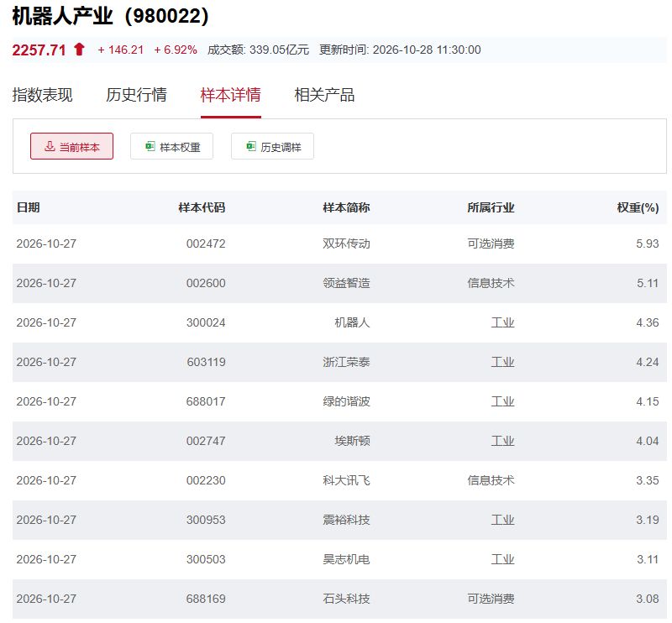Click the sample name 埃斯顿
This screenshot has height=623, width=672.
click(x=352, y=441)
